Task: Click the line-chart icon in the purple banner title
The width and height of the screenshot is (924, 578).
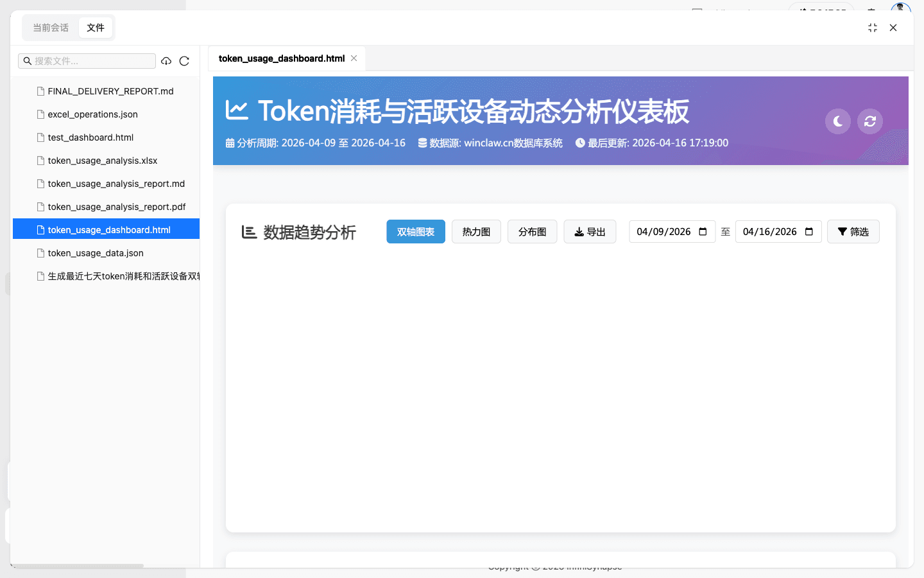Action: click(237, 110)
